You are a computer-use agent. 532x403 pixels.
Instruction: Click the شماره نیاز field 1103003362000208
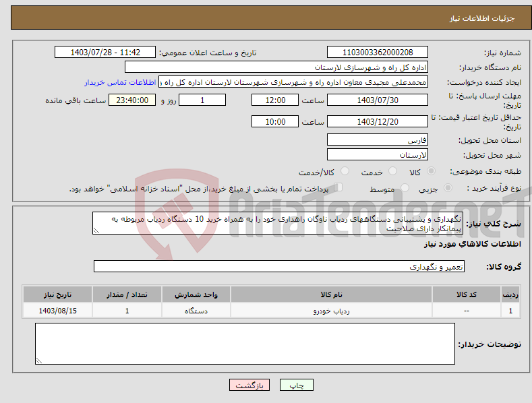tap(378, 53)
